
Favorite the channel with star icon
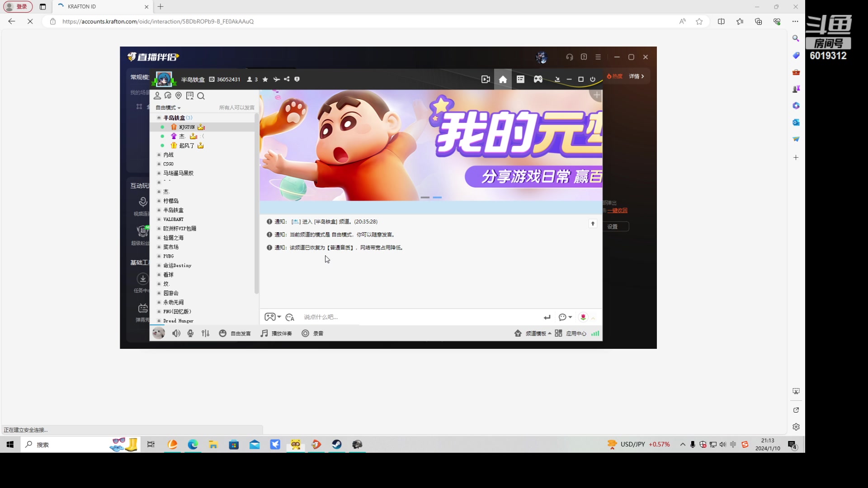pos(265,80)
